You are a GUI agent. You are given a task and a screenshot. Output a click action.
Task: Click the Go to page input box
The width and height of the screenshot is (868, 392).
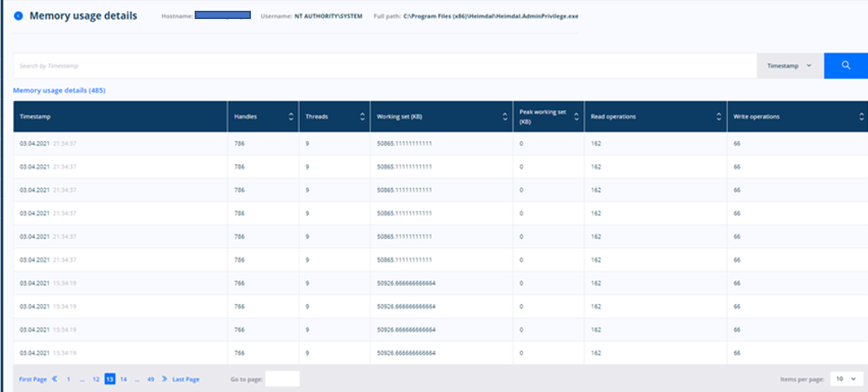coord(282,379)
